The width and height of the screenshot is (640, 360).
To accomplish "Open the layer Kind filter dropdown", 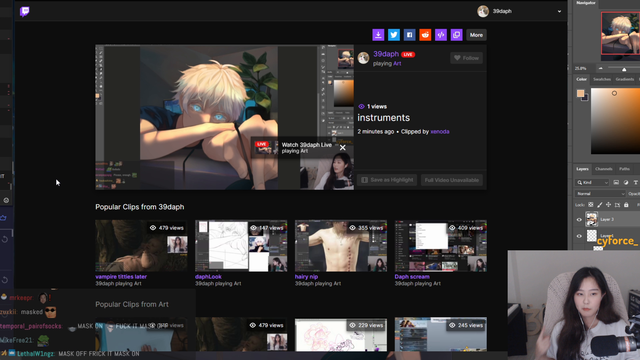I will pos(593,182).
